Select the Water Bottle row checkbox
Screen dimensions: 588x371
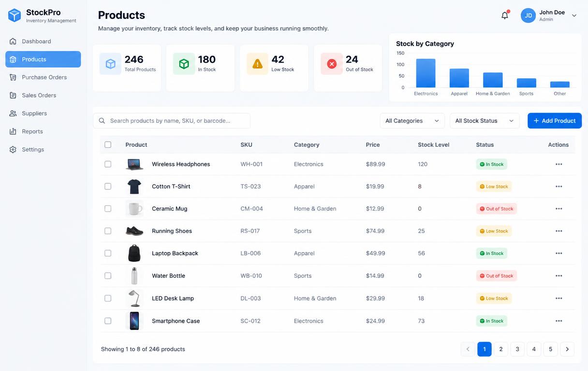pos(108,276)
